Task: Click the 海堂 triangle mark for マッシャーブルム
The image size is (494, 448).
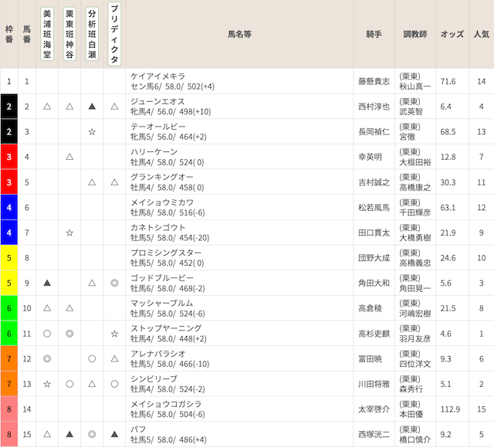Action: (47, 308)
